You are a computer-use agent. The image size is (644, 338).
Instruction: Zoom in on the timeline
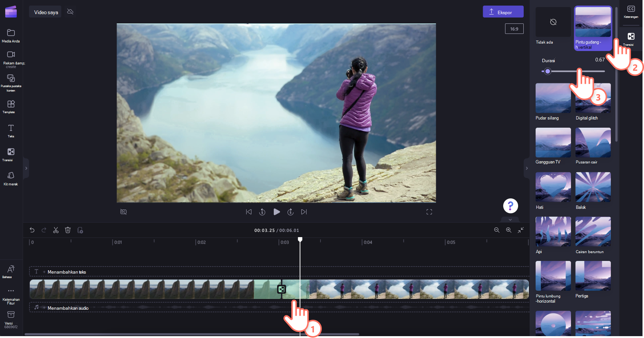[508, 230]
